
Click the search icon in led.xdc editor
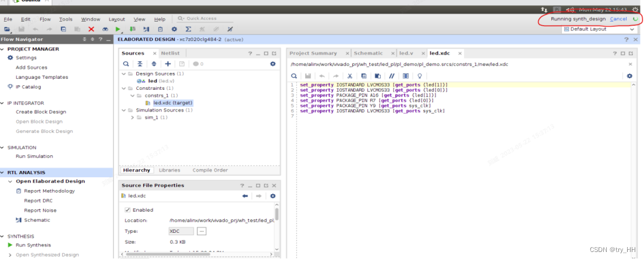(294, 76)
